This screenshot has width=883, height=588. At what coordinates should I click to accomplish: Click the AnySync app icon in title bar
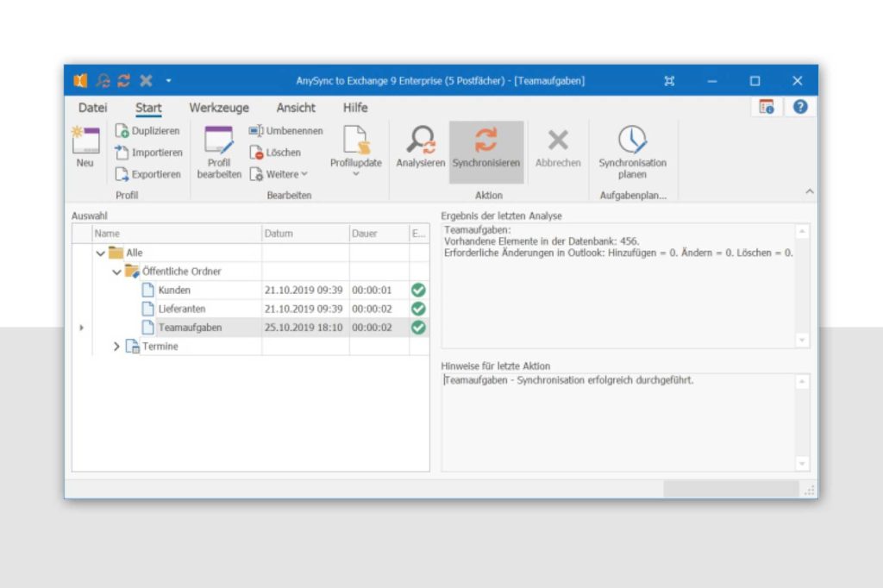[x=80, y=80]
